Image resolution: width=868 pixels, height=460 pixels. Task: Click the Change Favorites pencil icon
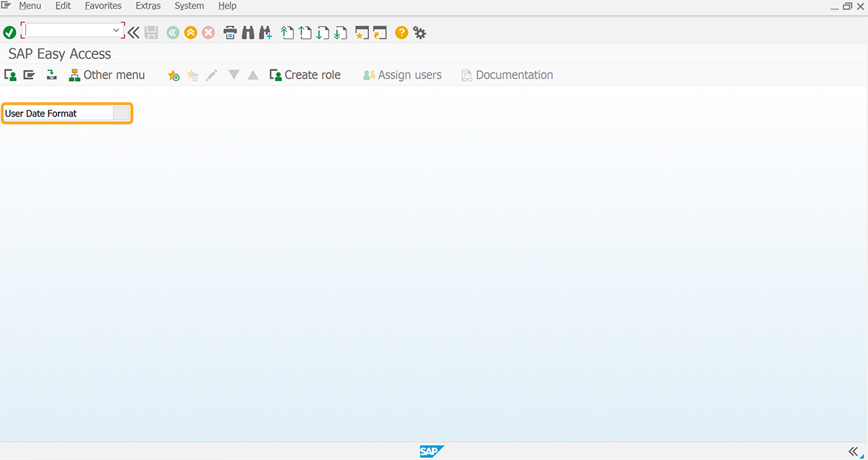click(x=211, y=75)
